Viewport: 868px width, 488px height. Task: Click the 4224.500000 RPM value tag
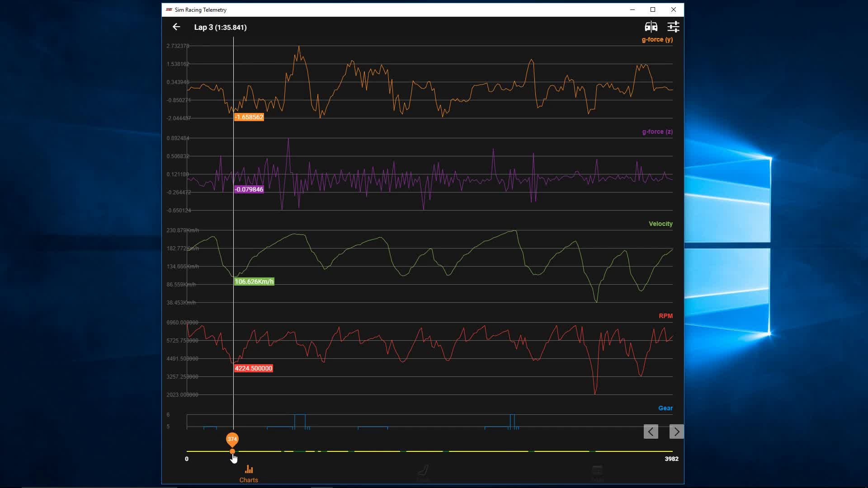[253, 369]
